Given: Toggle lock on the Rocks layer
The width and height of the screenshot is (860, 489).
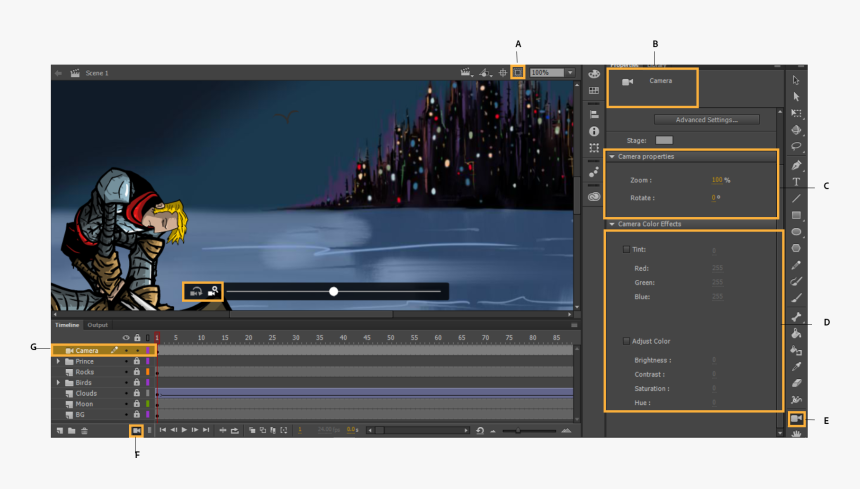Looking at the screenshot, I should tap(137, 372).
